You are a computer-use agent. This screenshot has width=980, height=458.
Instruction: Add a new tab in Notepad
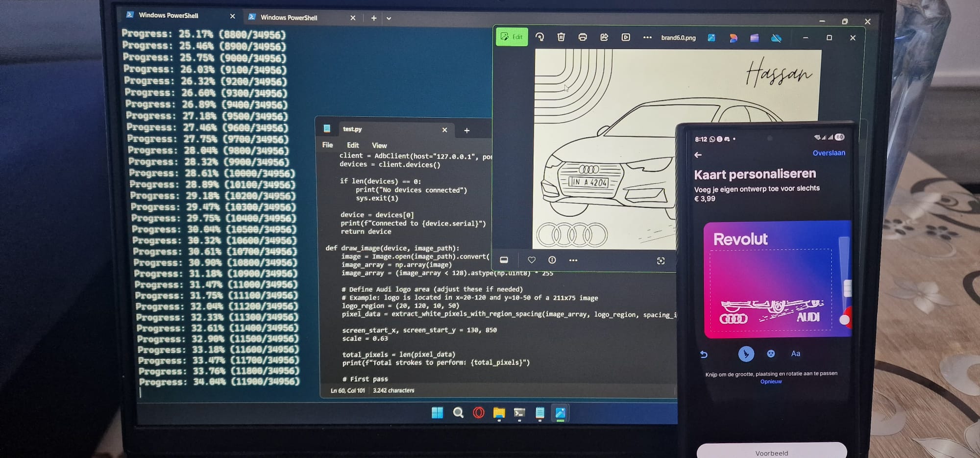pyautogui.click(x=466, y=130)
